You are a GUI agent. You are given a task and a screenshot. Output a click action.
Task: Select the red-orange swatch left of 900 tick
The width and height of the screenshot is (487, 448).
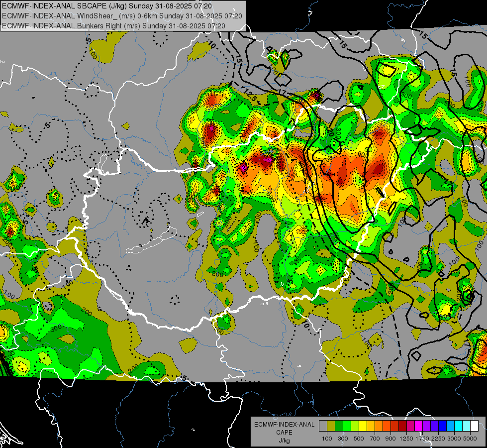pos(387,426)
